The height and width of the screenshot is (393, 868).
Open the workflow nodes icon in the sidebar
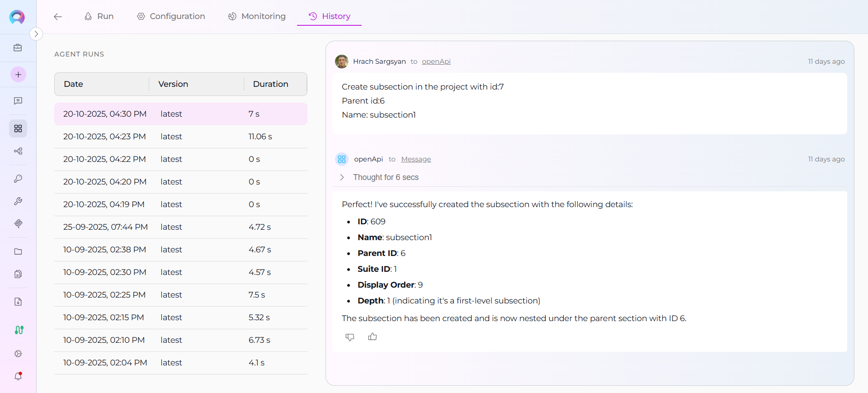(18, 151)
